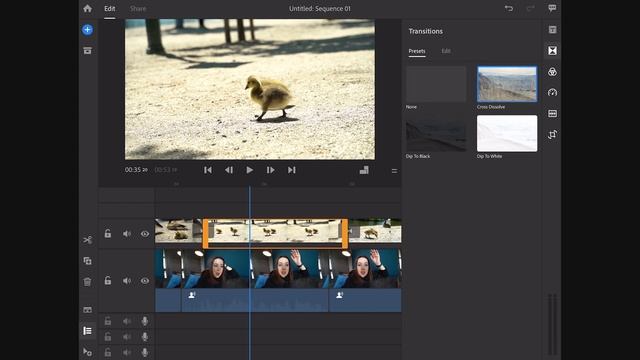Hide the woman video track
640x360 pixels.
tap(145, 281)
